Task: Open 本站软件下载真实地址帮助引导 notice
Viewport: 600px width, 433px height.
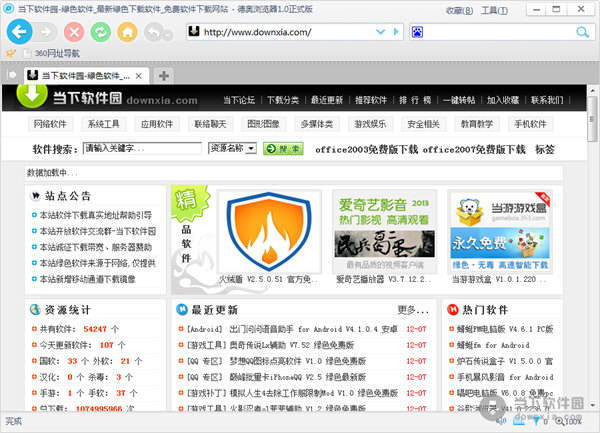Action: click(x=96, y=215)
